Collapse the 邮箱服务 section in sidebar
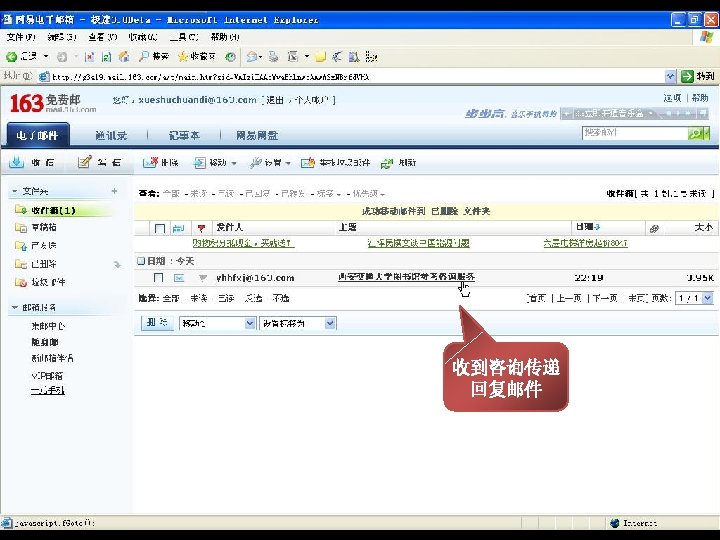 tap(14, 307)
